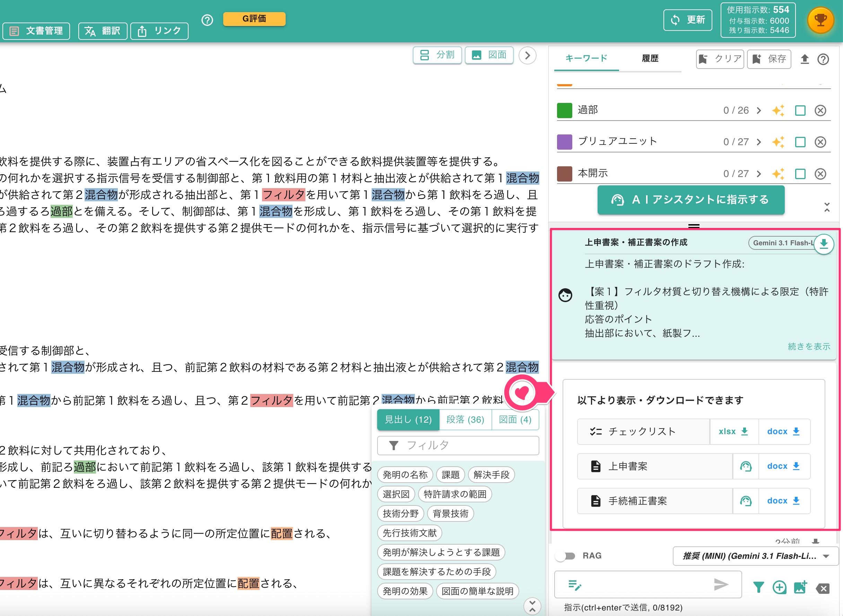Image resolution: width=843 pixels, height=616 pixels.
Task: Toggle the checkbox for ブリュアユニット keyword
Action: point(800,142)
